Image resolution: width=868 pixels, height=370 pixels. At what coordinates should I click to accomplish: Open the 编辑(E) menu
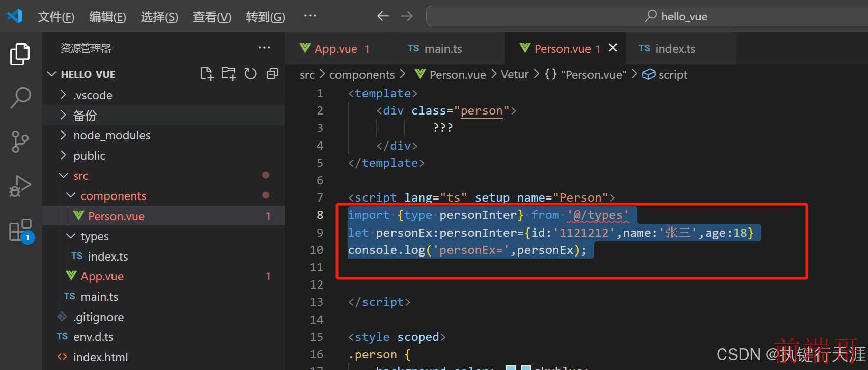click(107, 17)
